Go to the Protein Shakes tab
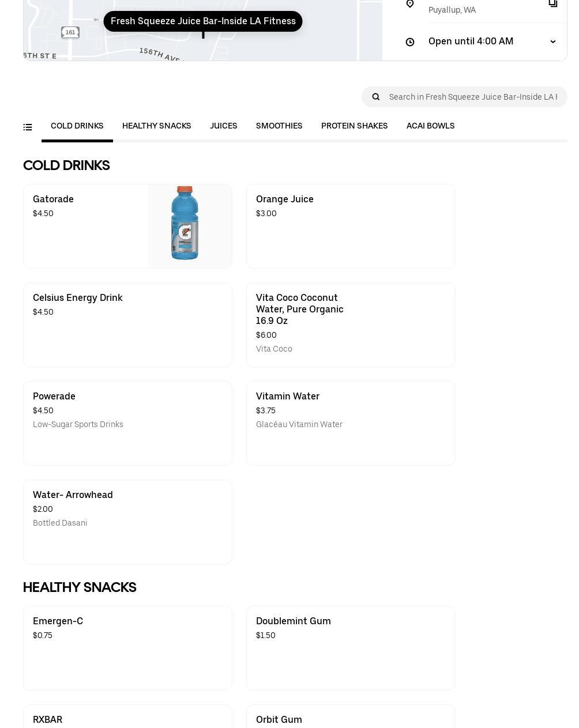579x728 pixels. [x=354, y=126]
